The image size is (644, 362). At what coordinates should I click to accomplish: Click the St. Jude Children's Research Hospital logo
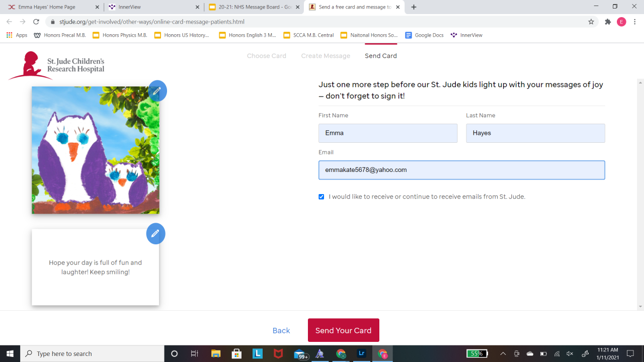56,65
